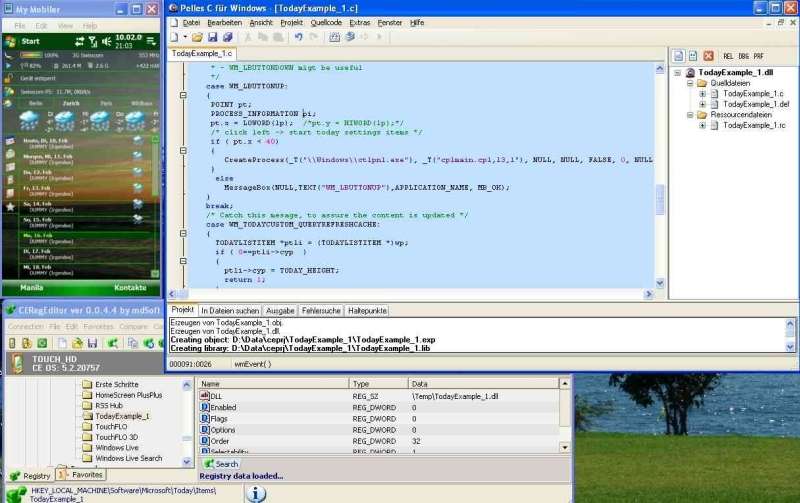The width and height of the screenshot is (800, 503).
Task: Toggle the PRF build mode button
Action: [759, 56]
